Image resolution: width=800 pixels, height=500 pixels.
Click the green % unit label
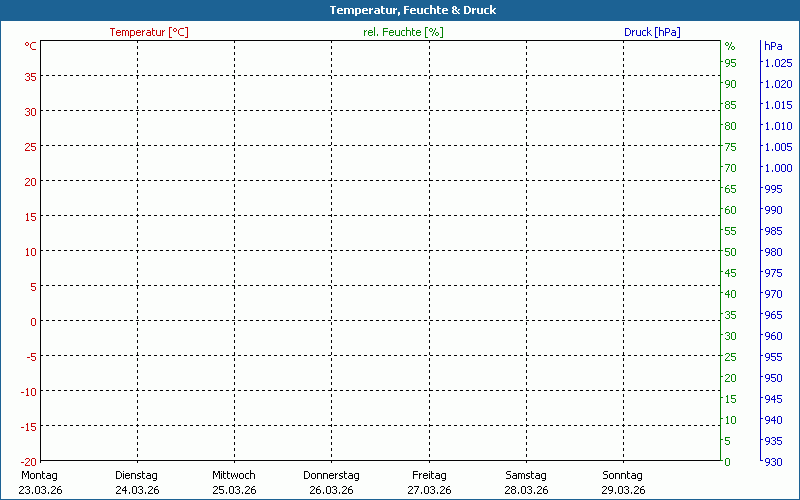point(730,46)
